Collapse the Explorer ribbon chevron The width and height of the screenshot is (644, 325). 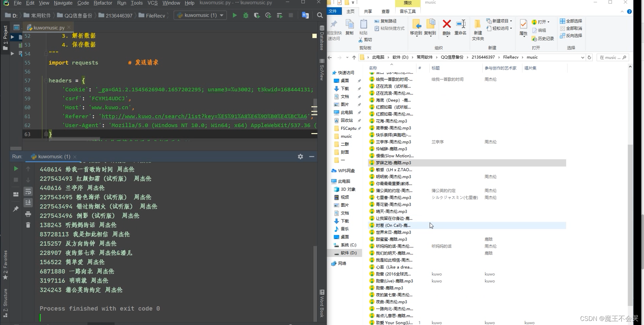coord(622,12)
